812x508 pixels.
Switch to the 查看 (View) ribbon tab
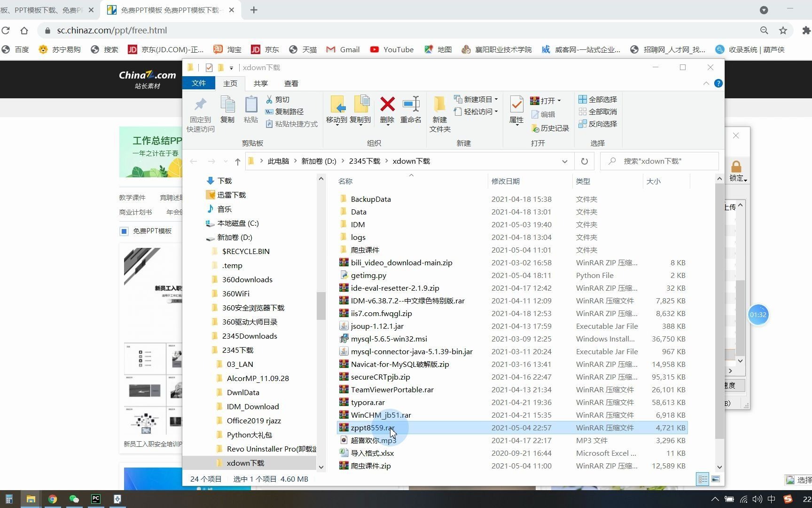(291, 83)
